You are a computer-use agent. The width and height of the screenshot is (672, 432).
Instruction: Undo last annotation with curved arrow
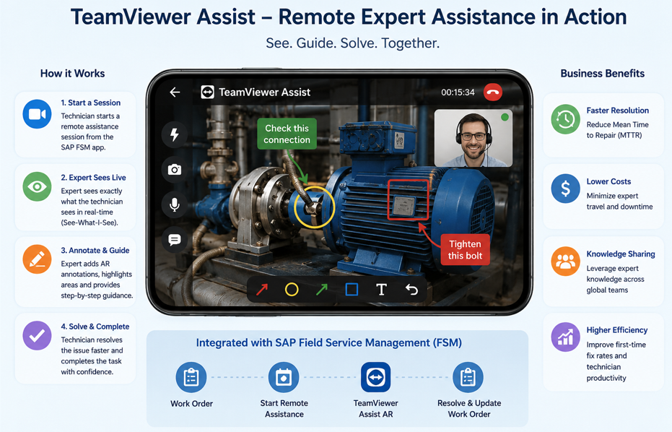(x=411, y=290)
